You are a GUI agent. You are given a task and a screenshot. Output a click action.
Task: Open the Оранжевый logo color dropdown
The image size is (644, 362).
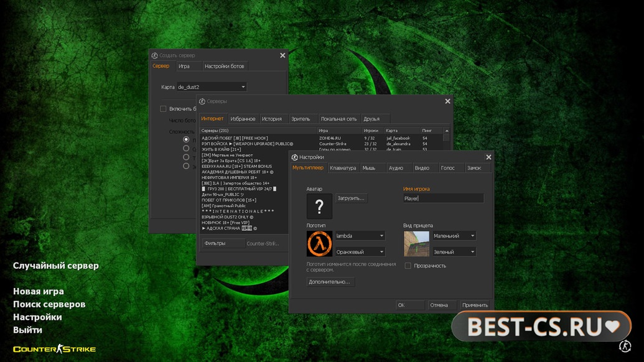click(360, 251)
